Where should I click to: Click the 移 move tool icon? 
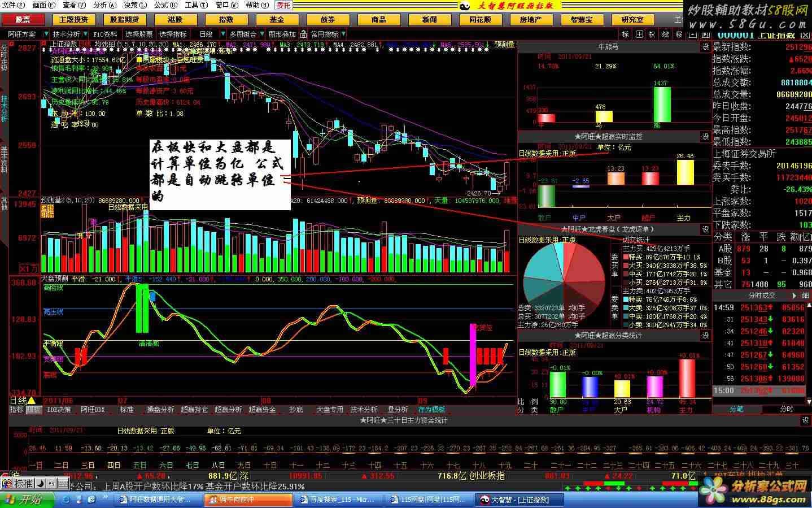point(679,34)
